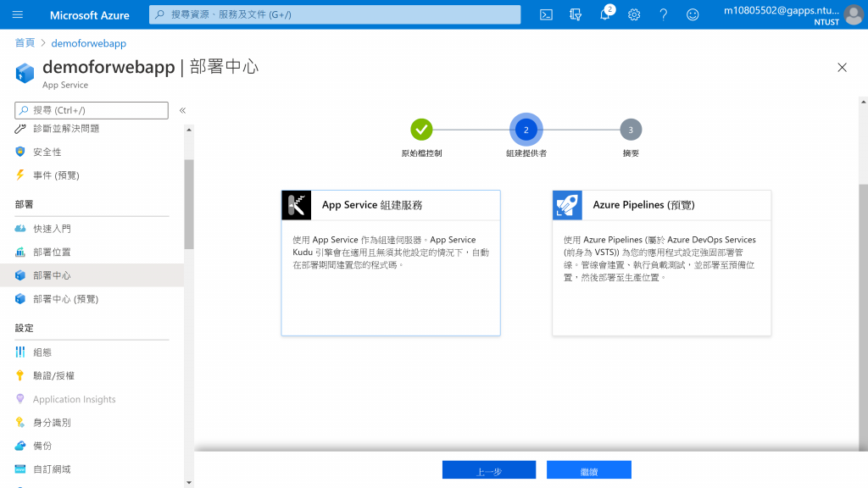
Task: Click the 事件 (預覽) lightning icon
Action: pyautogui.click(x=20, y=175)
